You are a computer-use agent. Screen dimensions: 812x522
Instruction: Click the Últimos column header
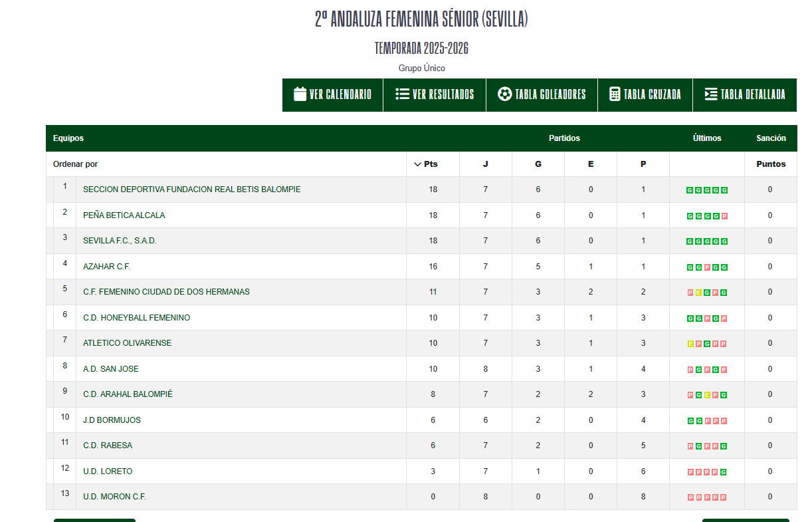[x=707, y=138]
